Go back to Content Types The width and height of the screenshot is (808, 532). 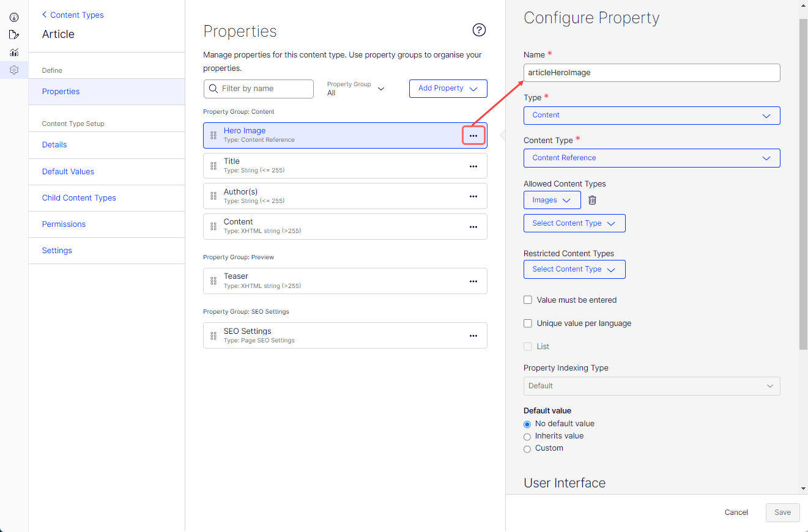pyautogui.click(x=73, y=15)
